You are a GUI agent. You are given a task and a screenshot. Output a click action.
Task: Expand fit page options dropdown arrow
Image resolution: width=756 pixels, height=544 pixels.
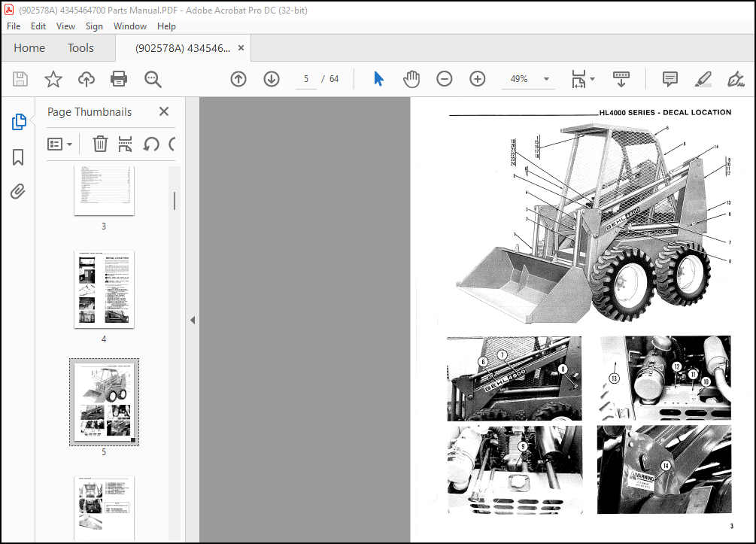(x=593, y=78)
